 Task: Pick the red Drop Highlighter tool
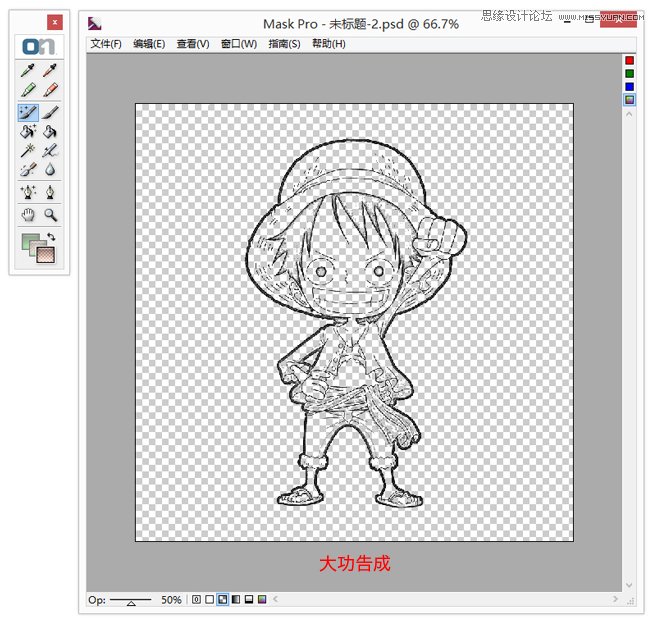[x=50, y=91]
